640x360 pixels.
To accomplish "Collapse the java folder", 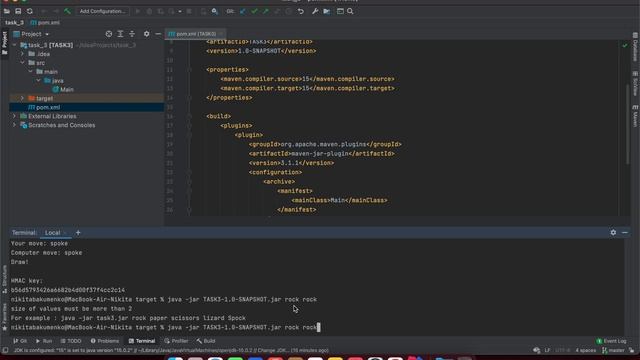I will point(38,81).
